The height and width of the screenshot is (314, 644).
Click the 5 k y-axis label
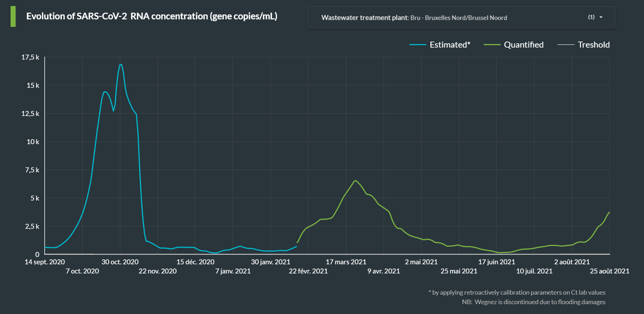35,198
